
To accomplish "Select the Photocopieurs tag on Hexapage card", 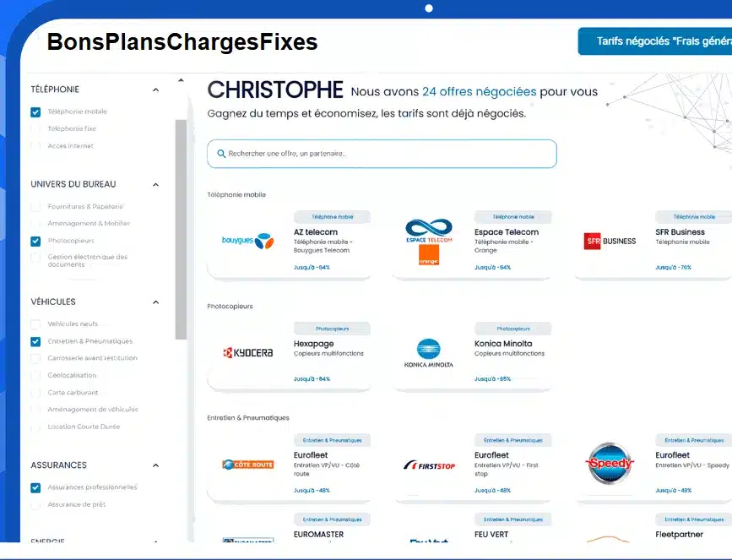I will click(333, 329).
